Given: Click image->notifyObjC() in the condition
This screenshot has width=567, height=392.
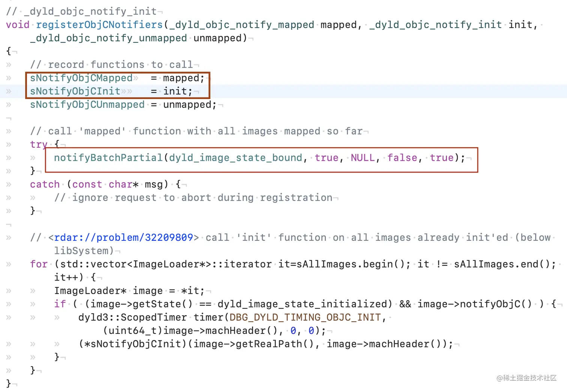Looking at the screenshot, I should [x=475, y=304].
